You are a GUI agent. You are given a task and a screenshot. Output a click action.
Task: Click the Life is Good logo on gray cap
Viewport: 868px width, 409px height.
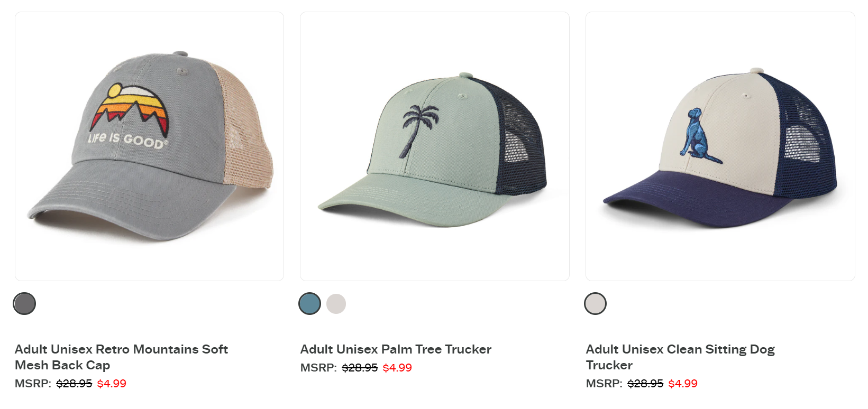[129, 116]
